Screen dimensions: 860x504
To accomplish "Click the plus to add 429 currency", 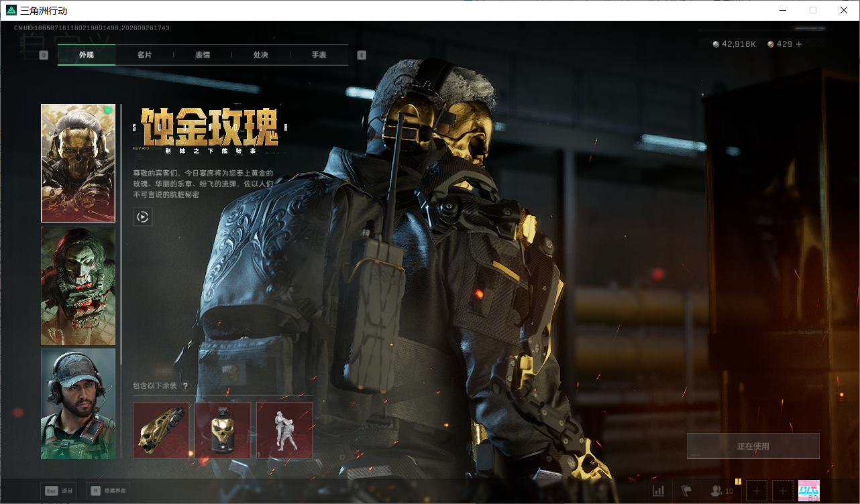I will coord(799,44).
